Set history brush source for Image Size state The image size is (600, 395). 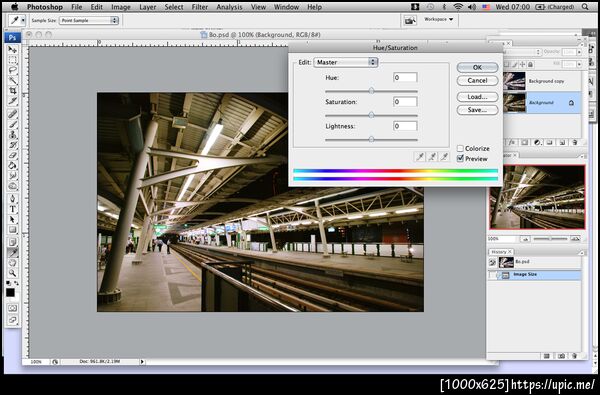pos(492,275)
